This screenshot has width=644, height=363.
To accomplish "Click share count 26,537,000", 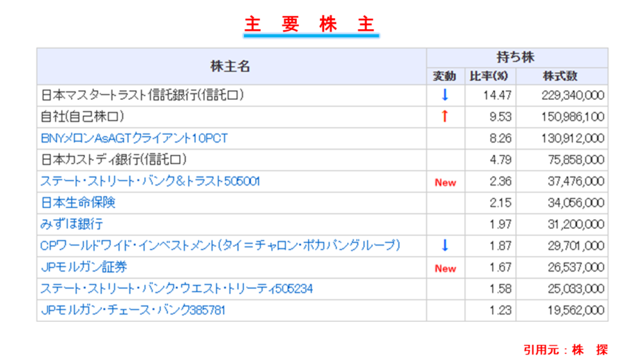I will coord(576,267).
